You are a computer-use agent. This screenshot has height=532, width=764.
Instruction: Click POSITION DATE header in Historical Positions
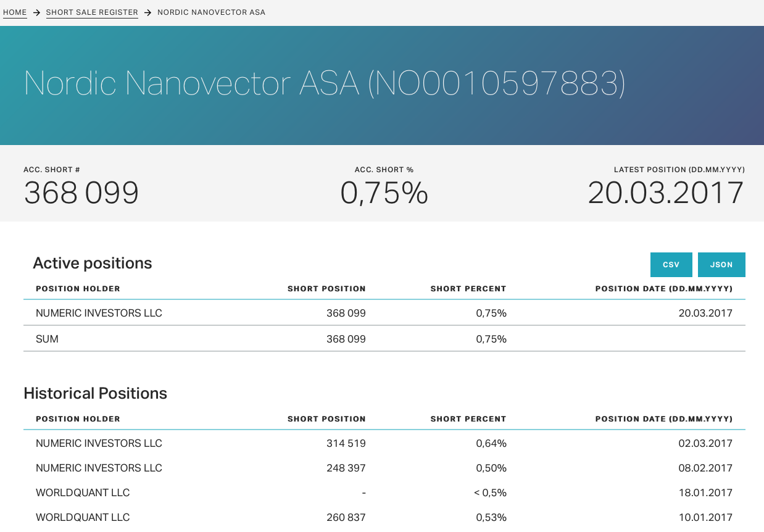(664, 419)
